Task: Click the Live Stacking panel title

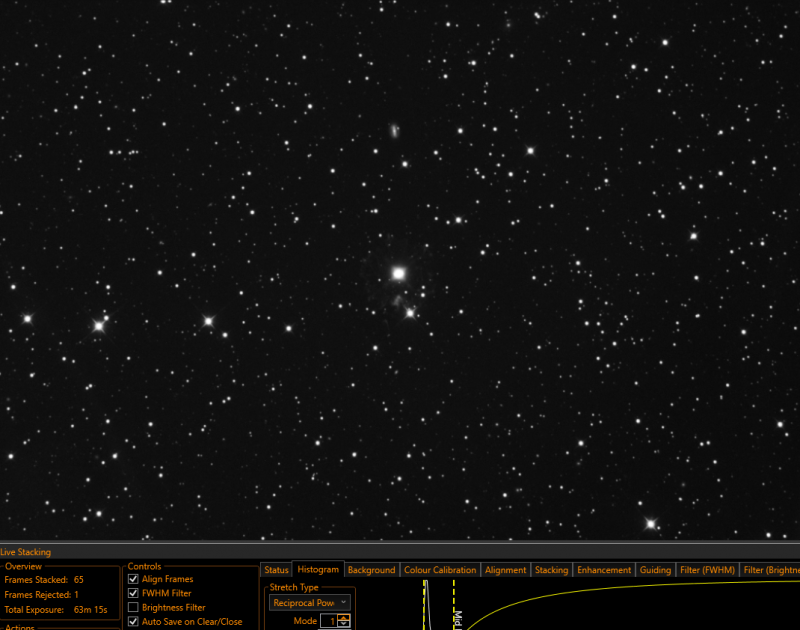Action: [26, 552]
